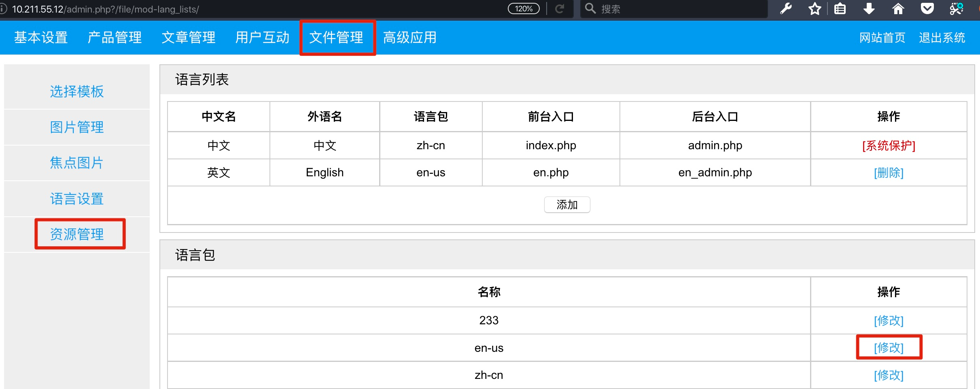Open the extension icon with green badge
This screenshot has width=980, height=389.
tap(957, 8)
